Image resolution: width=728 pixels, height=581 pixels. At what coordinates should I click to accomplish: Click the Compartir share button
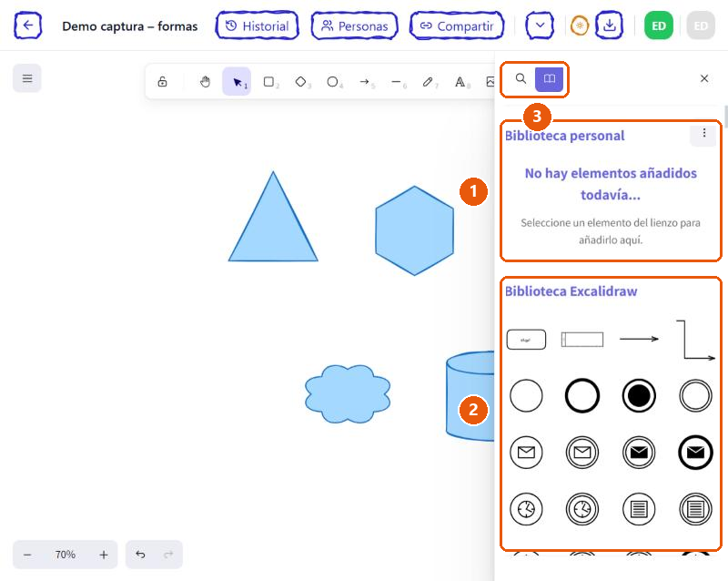tap(457, 25)
